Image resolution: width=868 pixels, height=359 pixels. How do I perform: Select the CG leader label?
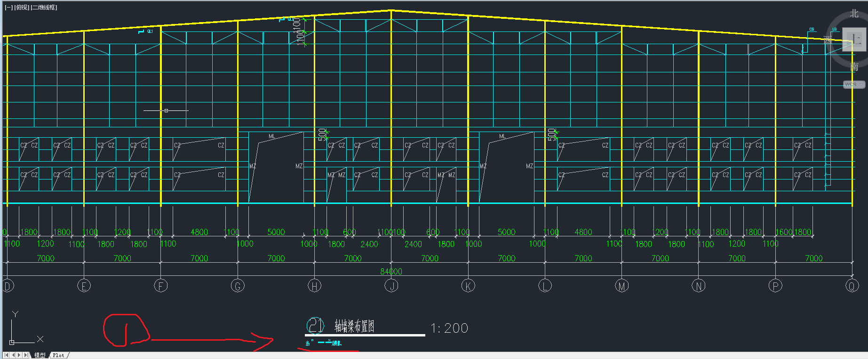tap(812, 30)
